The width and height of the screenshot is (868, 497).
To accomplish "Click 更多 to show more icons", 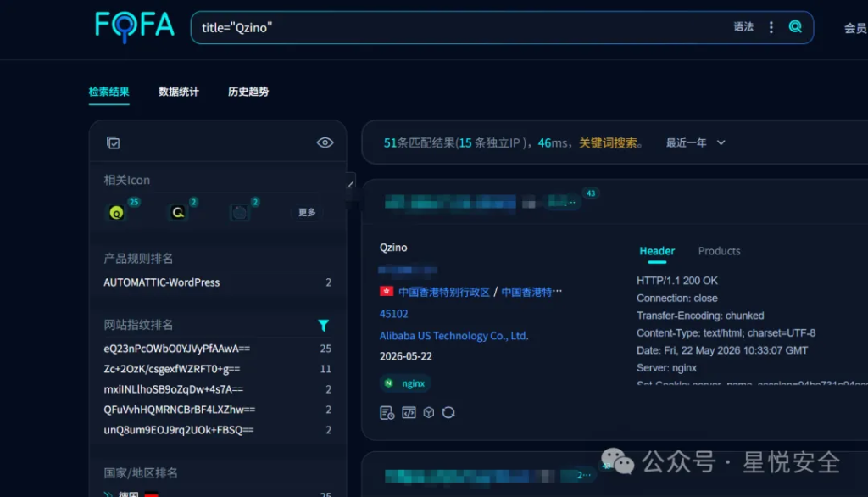I will pos(307,212).
